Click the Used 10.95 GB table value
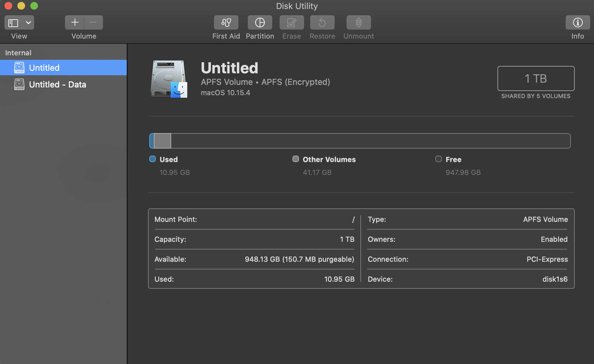Screen dimensions: 594x364 click(339, 279)
